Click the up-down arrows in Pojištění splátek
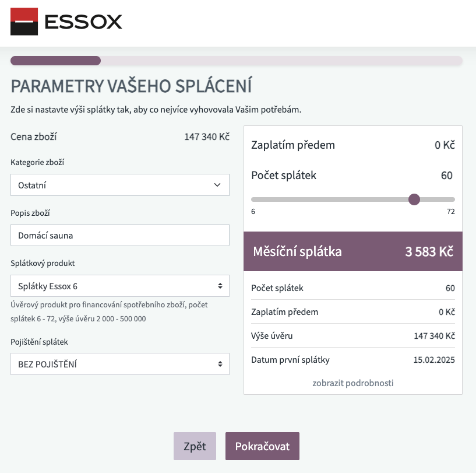Image resolution: width=476 pixels, height=473 pixels. coord(220,364)
